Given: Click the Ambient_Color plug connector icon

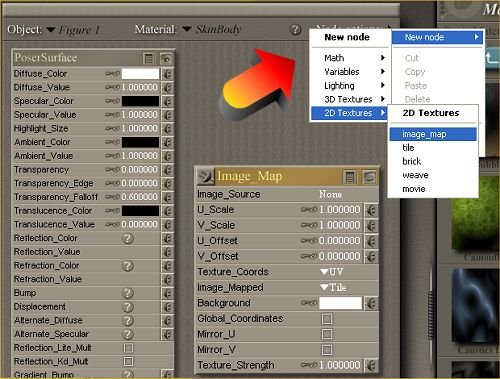Looking at the screenshot, I should point(167,142).
